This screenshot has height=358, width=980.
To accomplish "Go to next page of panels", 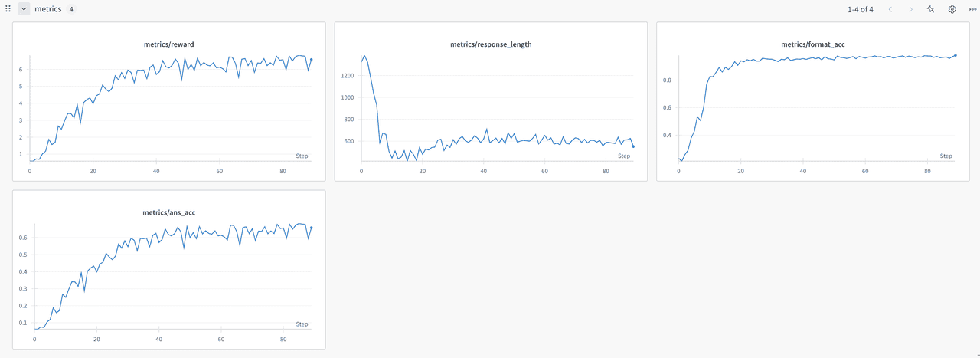I will tap(910, 9).
